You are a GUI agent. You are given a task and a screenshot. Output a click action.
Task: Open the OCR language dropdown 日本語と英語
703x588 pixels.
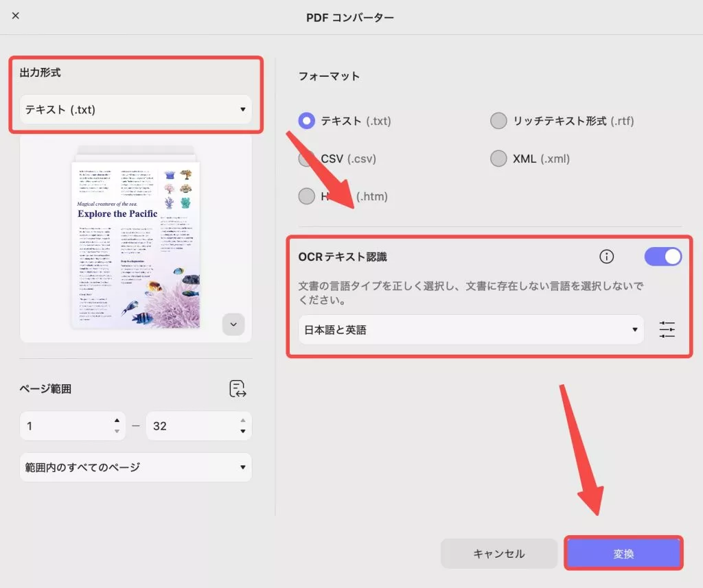point(471,329)
